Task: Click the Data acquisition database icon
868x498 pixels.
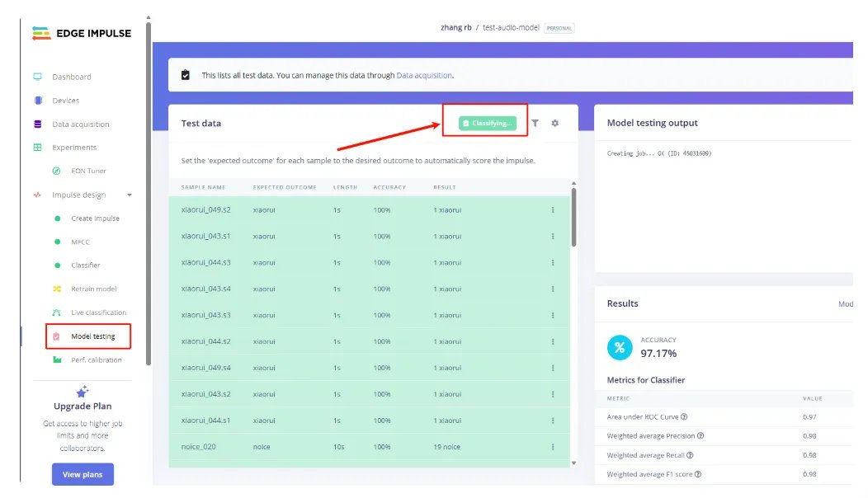Action: (x=38, y=124)
